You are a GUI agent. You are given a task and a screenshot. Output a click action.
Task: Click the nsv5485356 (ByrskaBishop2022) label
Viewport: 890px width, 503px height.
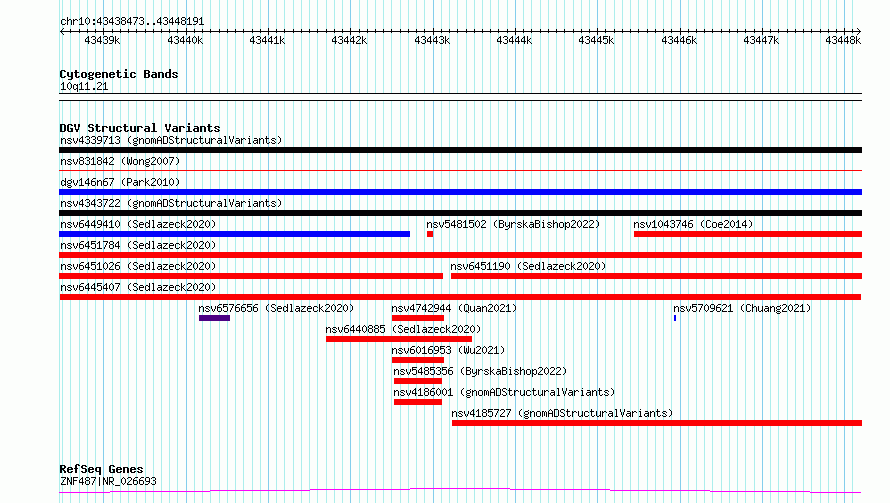coord(480,371)
